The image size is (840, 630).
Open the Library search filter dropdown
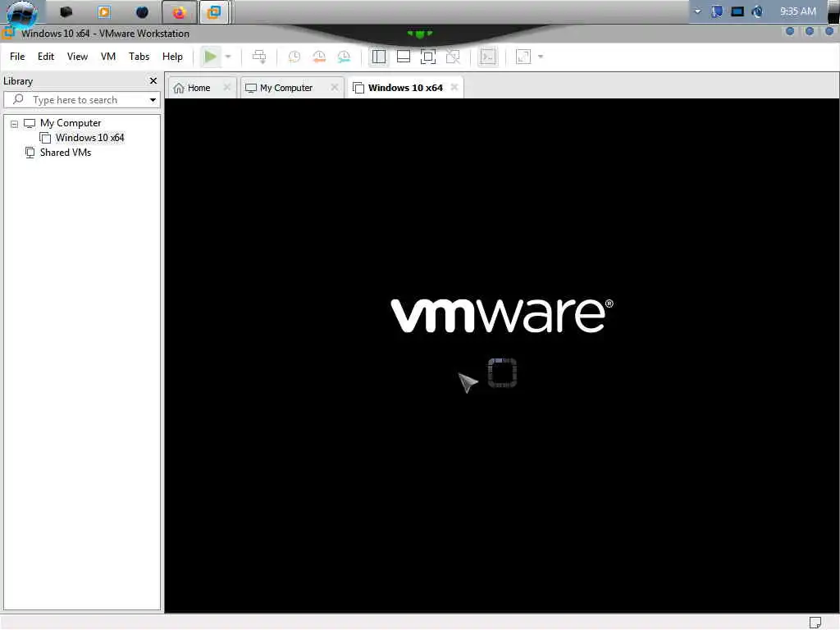click(x=153, y=100)
